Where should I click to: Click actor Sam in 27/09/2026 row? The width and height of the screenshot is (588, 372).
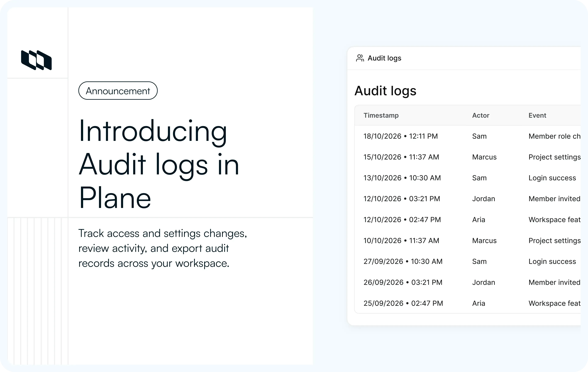click(x=479, y=261)
